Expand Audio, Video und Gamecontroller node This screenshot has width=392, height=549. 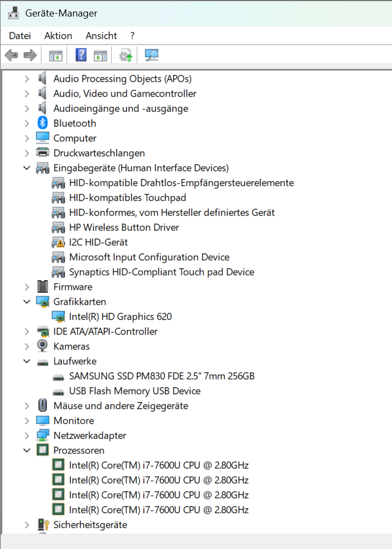tap(26, 94)
